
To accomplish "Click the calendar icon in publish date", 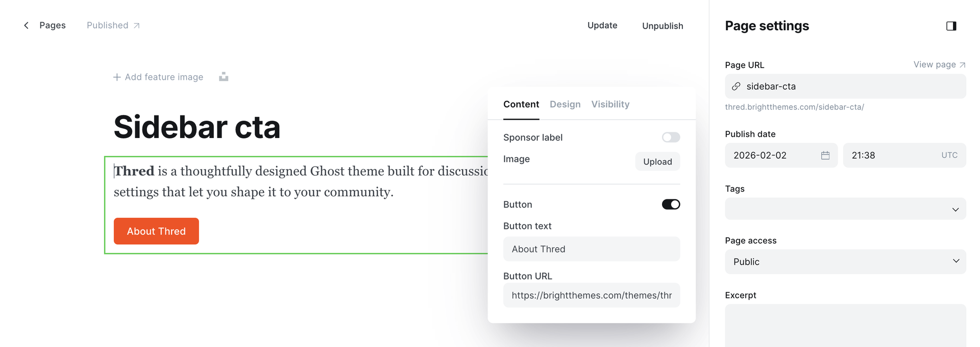I will click(825, 155).
